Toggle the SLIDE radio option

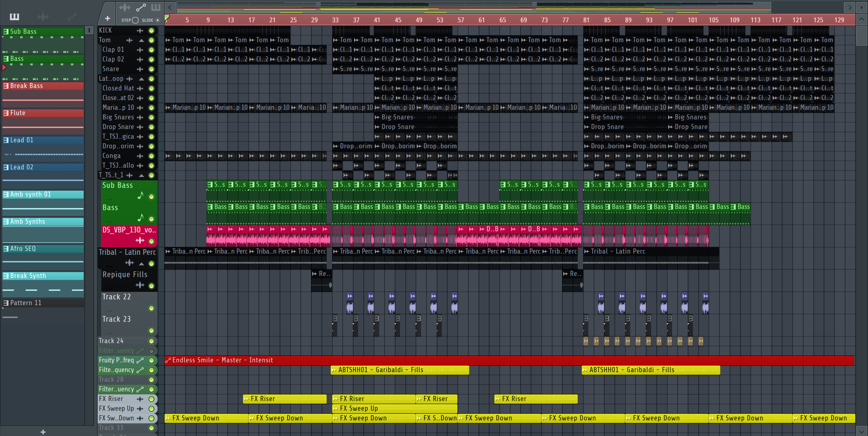tap(157, 20)
